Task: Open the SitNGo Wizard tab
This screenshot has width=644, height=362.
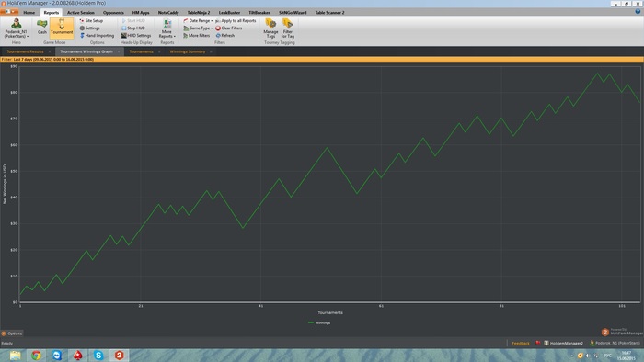Action: pyautogui.click(x=293, y=12)
